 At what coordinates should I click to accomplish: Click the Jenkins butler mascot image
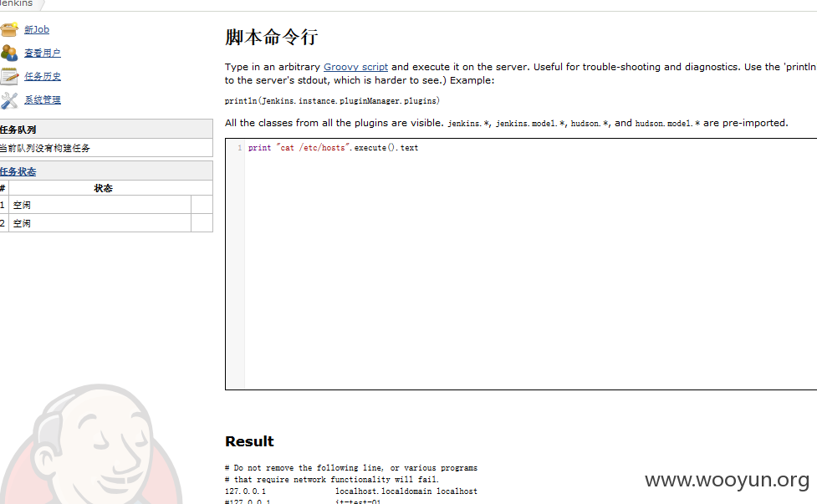tap(91, 444)
